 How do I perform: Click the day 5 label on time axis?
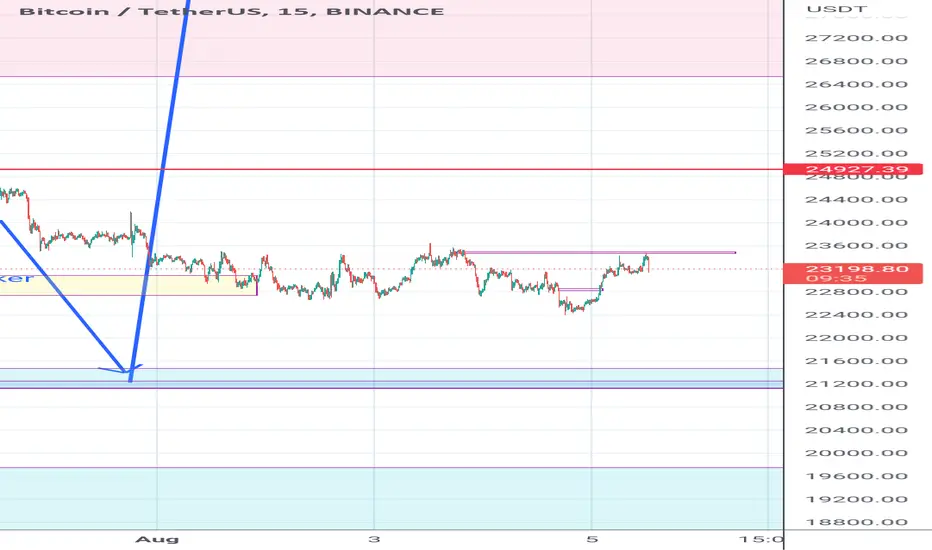591,539
